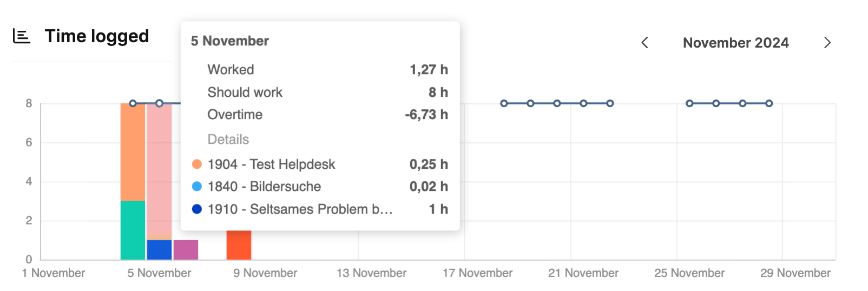
Task: Click the orange dot beside 1904 - Test Helpdesk
Action: coord(197,164)
